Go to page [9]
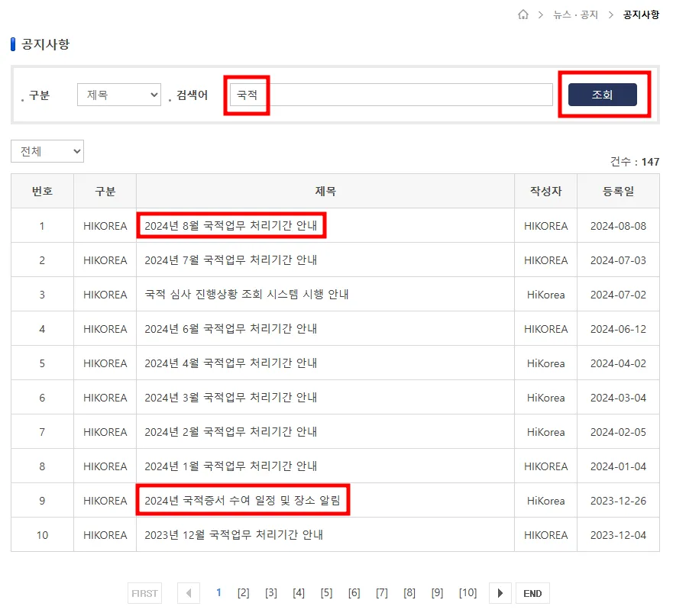The height and width of the screenshot is (616, 673). coord(437,593)
